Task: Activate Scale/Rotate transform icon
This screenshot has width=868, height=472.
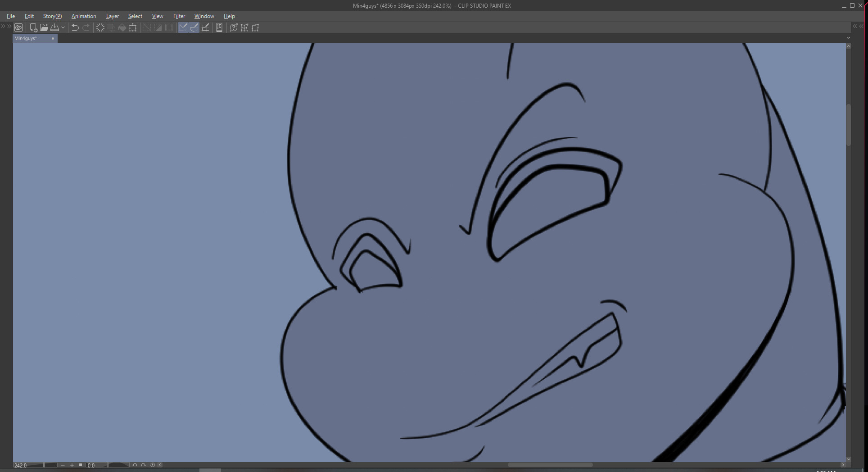Action: 133,27
